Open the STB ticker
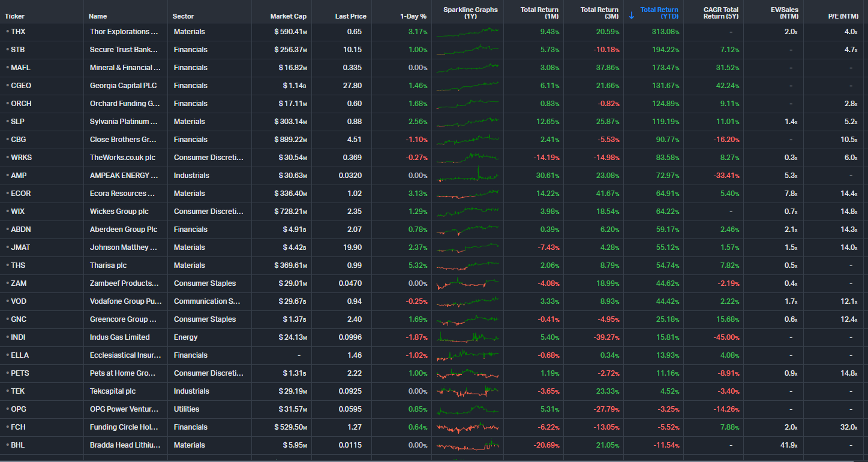Screen dimensions: 868x462 17,50
